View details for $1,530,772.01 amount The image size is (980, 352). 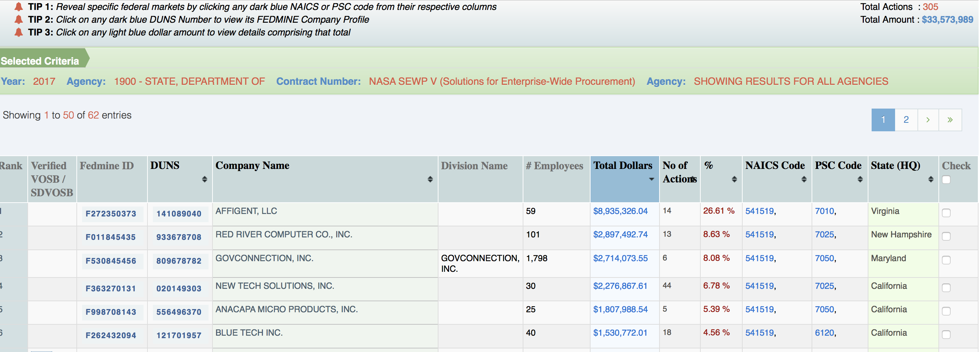tap(620, 333)
